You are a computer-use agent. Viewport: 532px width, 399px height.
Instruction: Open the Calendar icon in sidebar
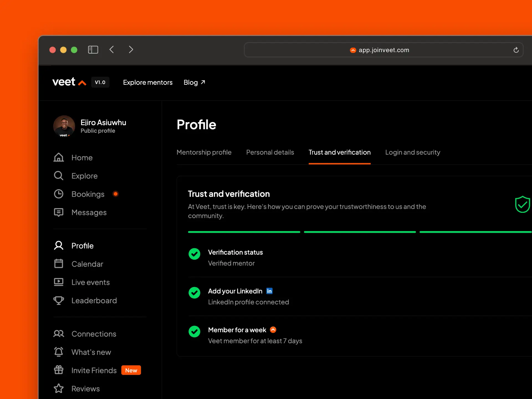58,264
